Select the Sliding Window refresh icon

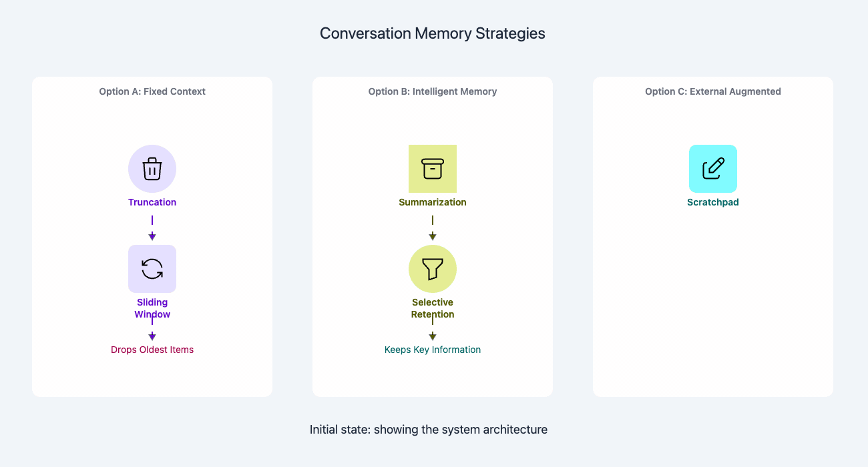(152, 269)
